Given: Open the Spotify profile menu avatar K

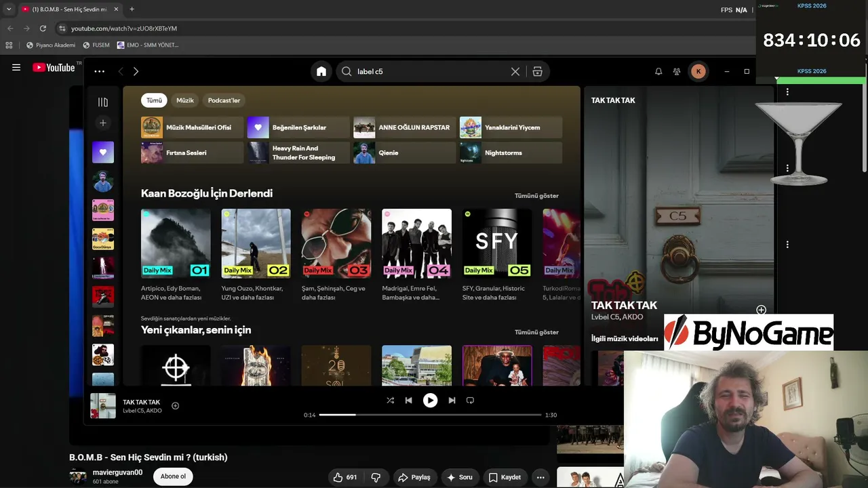Looking at the screenshot, I should [698, 71].
